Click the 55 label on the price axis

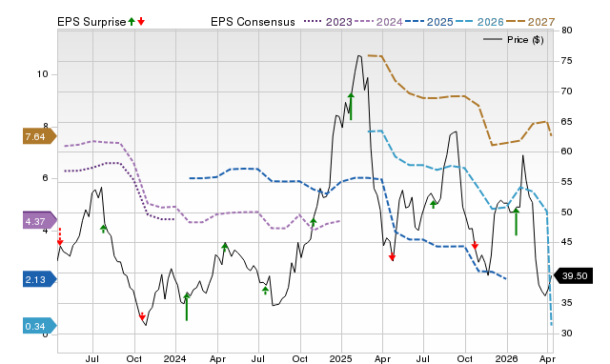point(567,182)
